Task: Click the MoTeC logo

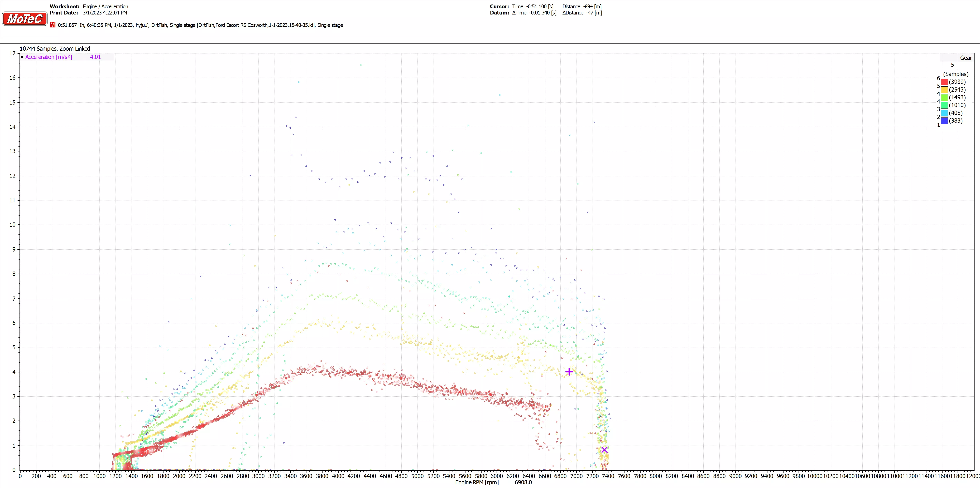Action: (25, 18)
